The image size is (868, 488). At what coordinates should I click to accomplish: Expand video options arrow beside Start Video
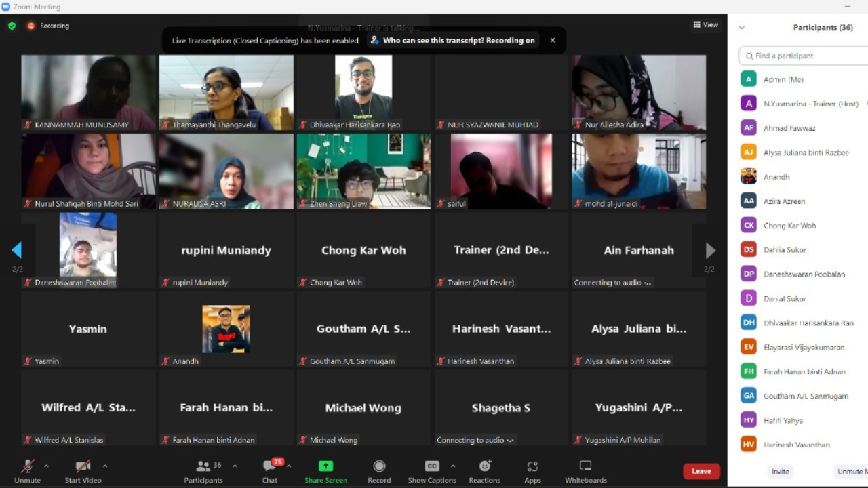(x=105, y=466)
